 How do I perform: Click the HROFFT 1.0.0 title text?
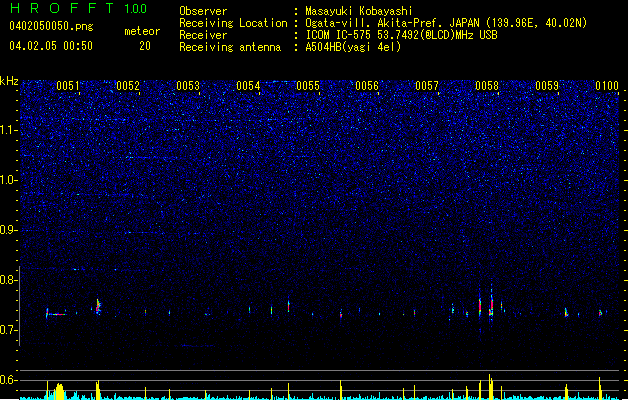[x=78, y=8]
